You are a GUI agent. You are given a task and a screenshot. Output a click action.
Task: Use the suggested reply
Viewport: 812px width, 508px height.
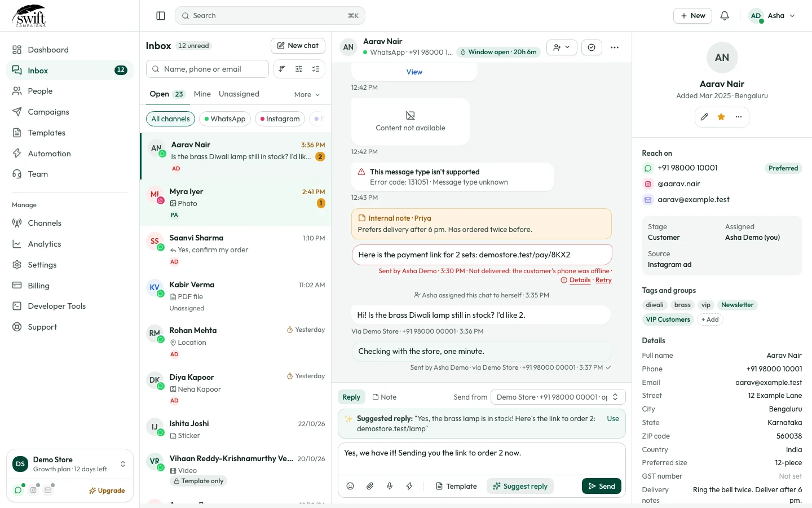(613, 419)
